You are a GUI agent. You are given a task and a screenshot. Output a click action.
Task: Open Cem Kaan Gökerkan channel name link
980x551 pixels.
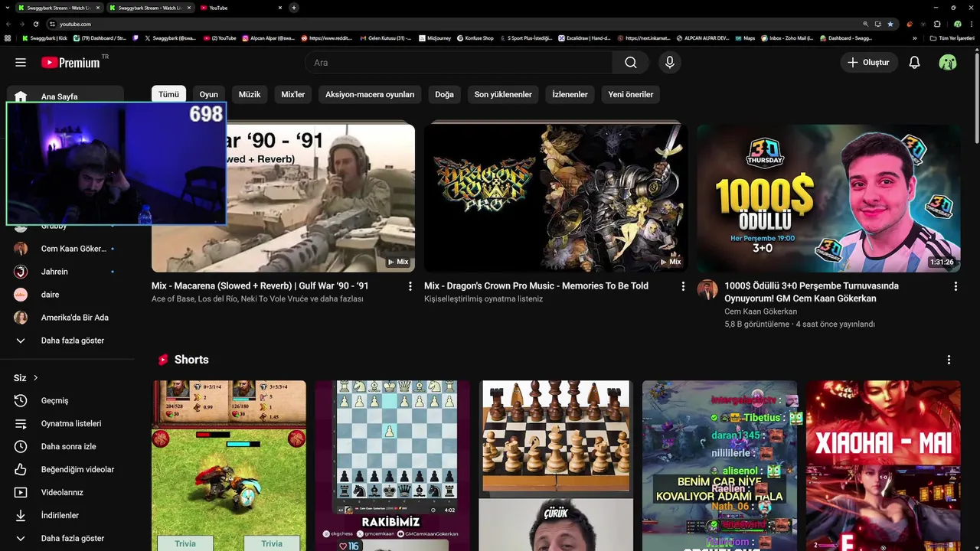[x=760, y=311]
